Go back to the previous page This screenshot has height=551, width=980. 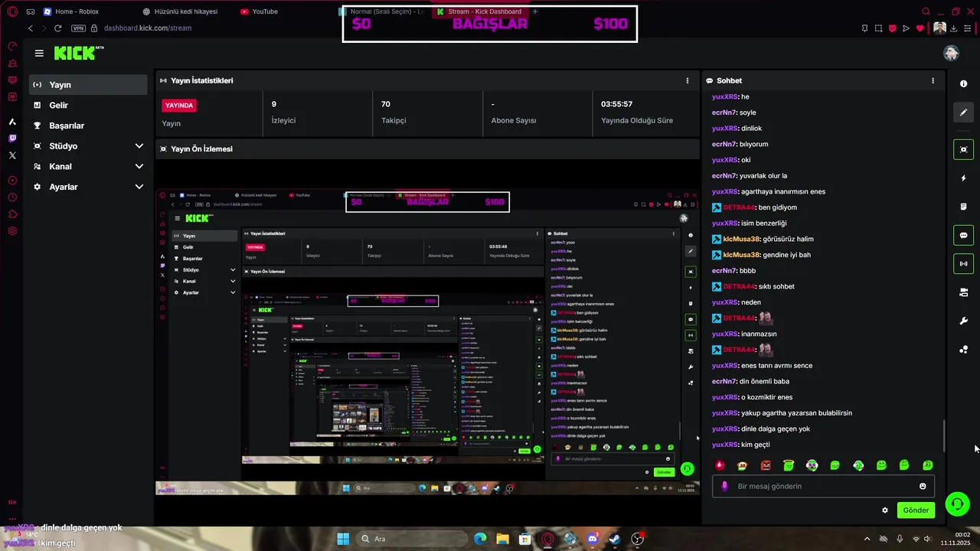pyautogui.click(x=31, y=28)
